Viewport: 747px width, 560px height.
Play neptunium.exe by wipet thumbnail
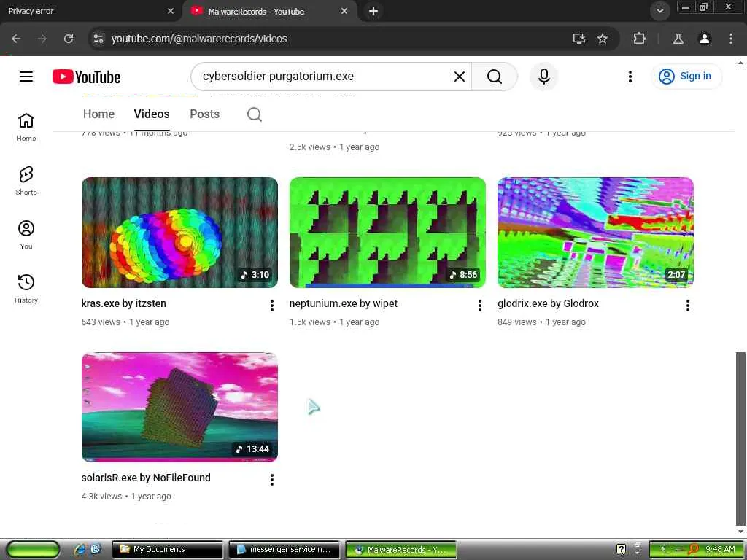(387, 233)
